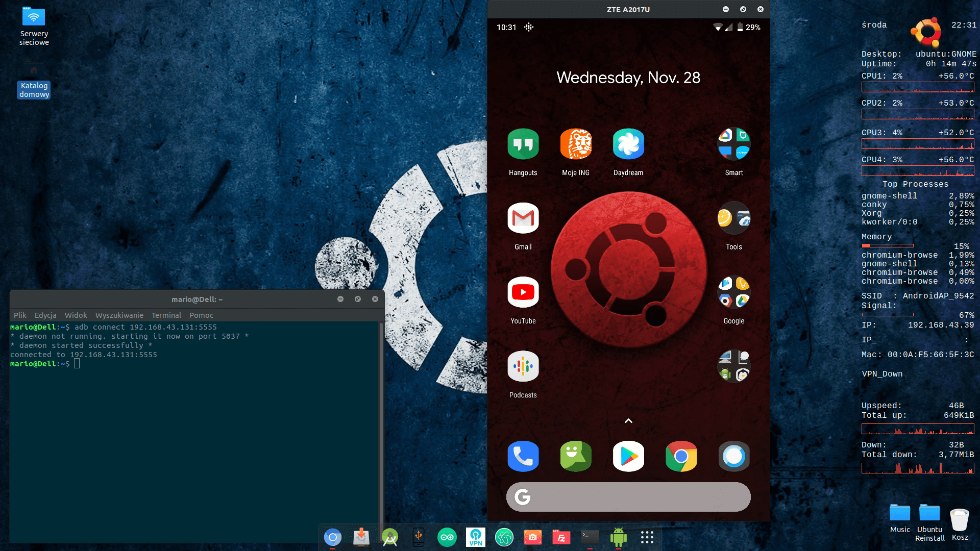
Task: Open app drawer with the up chevron
Action: pyautogui.click(x=628, y=421)
